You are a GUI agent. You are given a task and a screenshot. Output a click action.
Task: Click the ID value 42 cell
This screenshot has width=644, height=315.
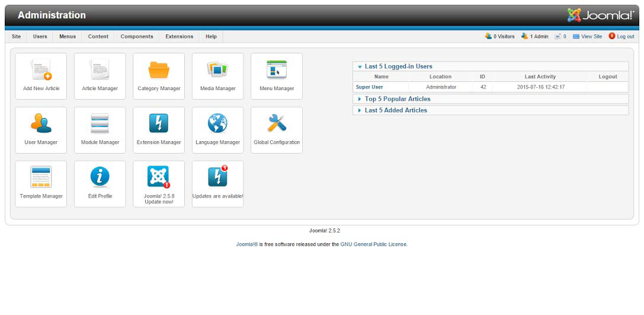click(x=483, y=87)
